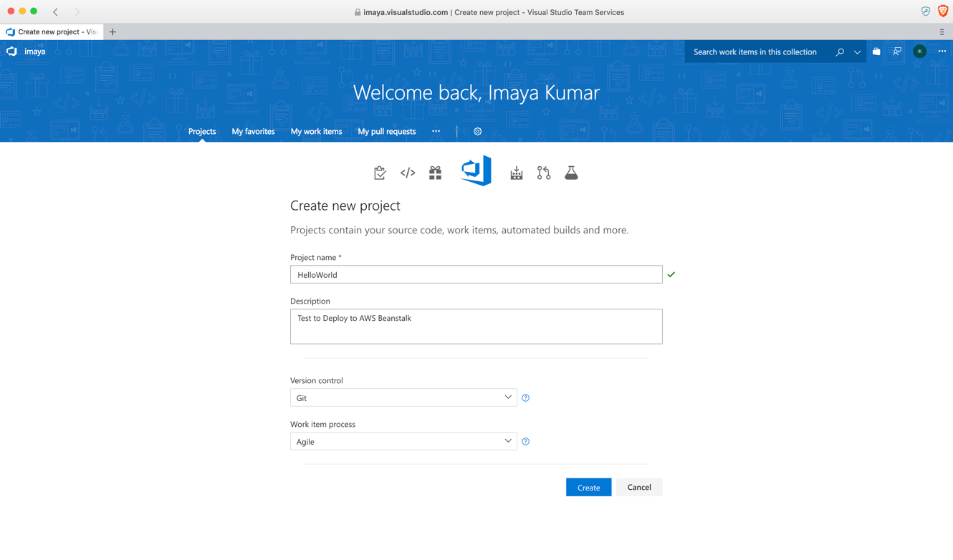
Task: Click the browser forward arrow
Action: click(77, 11)
